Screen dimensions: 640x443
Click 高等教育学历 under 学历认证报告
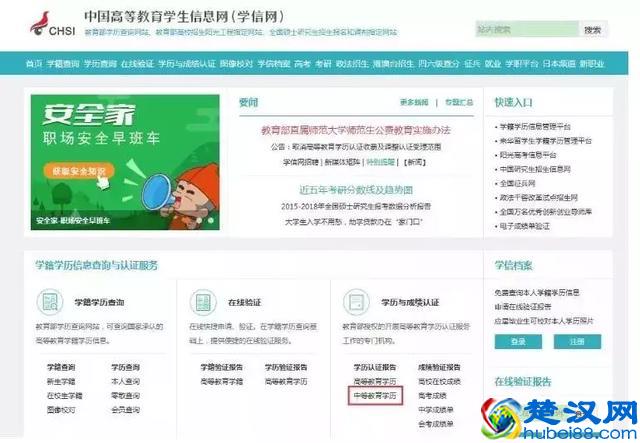click(375, 381)
